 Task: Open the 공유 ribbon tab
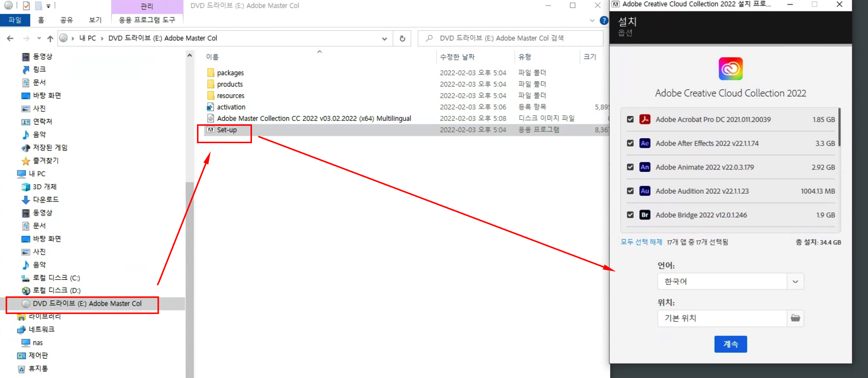point(66,20)
